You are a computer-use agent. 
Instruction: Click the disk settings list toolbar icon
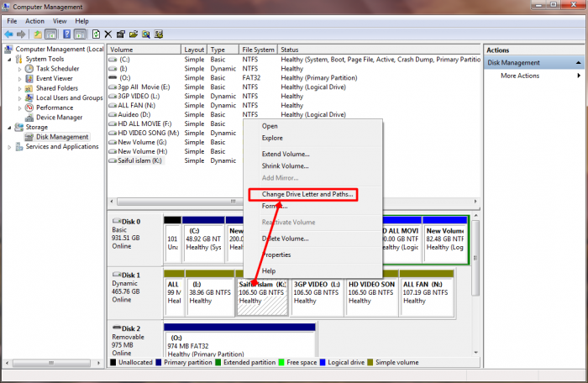159,34
